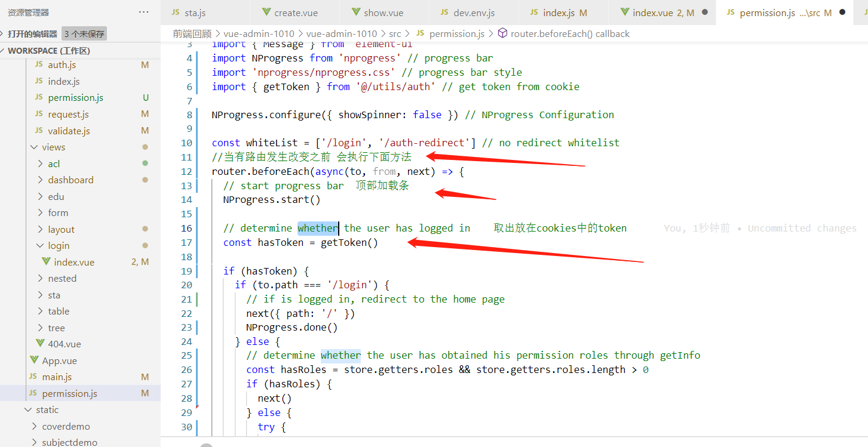This screenshot has width=868, height=447.
Task: Switch to the create.vue tab
Action: (295, 13)
